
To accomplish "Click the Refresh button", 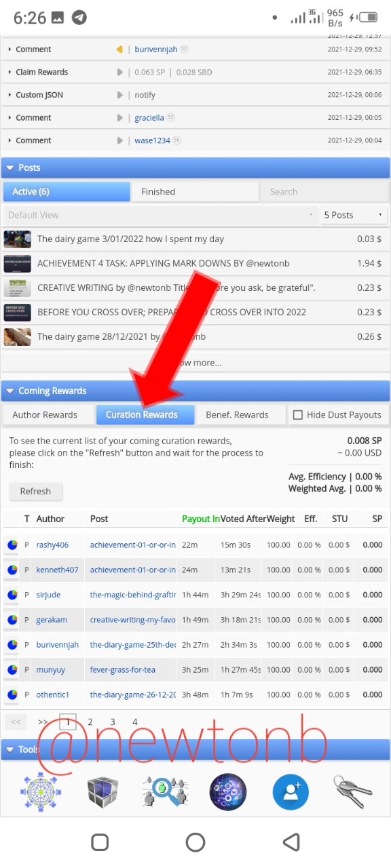I will (35, 492).
